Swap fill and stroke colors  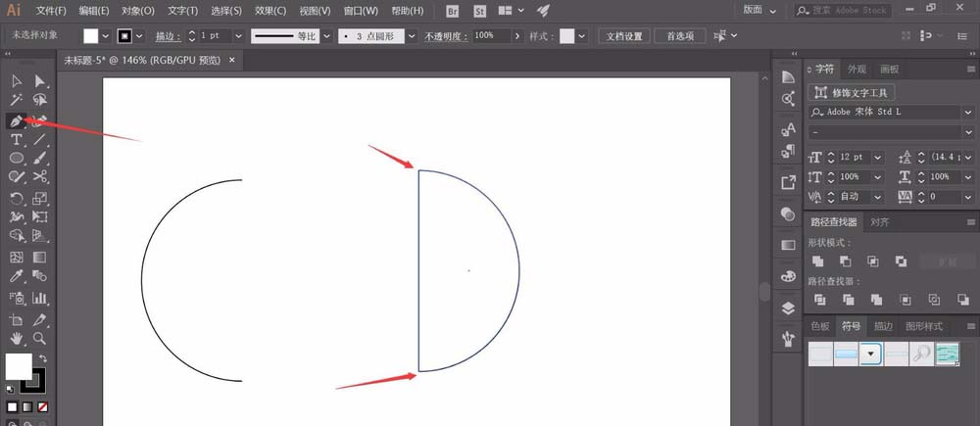42,358
